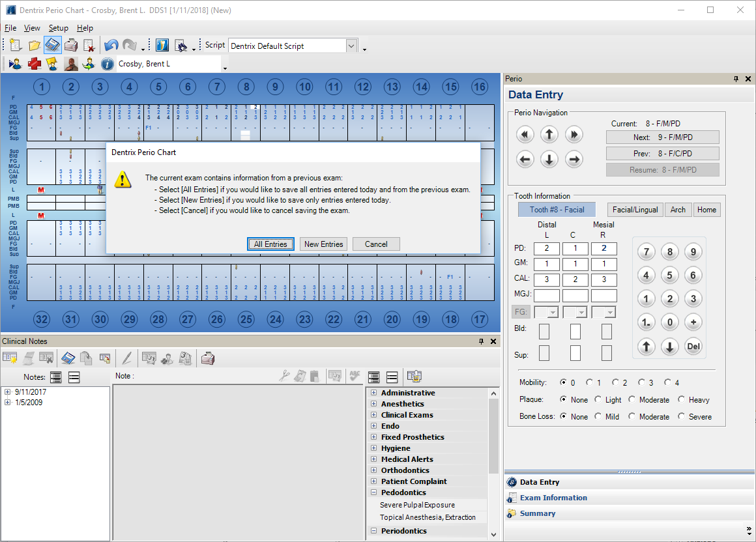Close the Clinical Notes panel

click(x=493, y=341)
